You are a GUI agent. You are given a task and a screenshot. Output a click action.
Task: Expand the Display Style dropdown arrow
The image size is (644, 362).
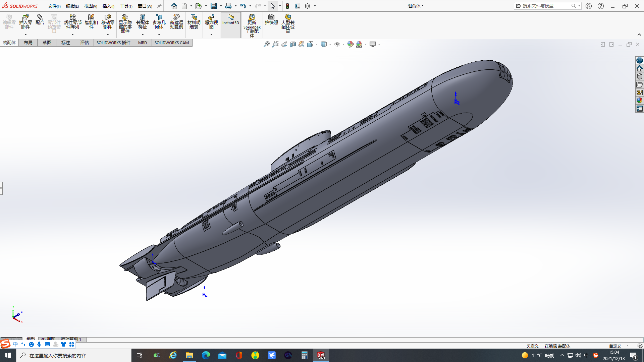pos(330,44)
